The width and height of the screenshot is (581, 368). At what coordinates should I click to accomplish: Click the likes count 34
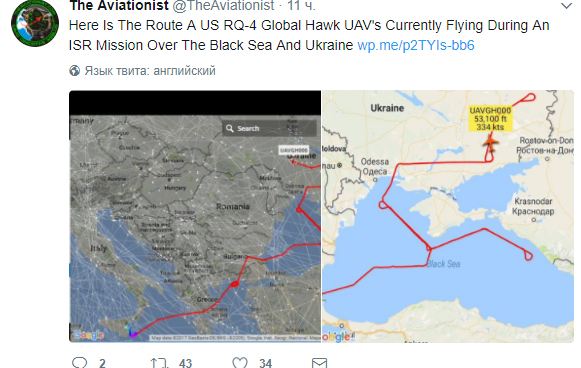[x=265, y=363]
